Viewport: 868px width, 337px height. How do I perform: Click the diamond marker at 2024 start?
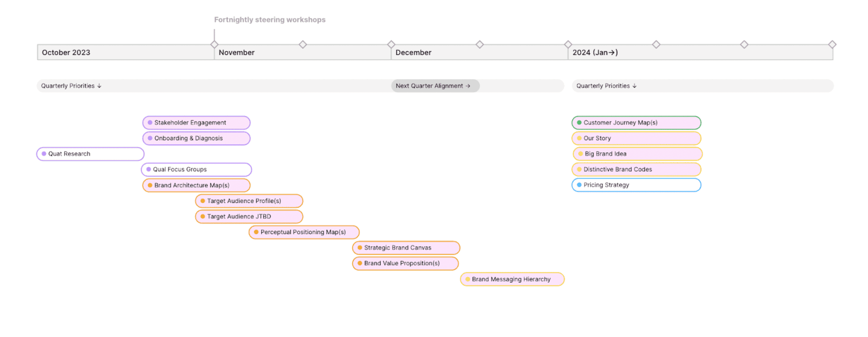tap(568, 44)
